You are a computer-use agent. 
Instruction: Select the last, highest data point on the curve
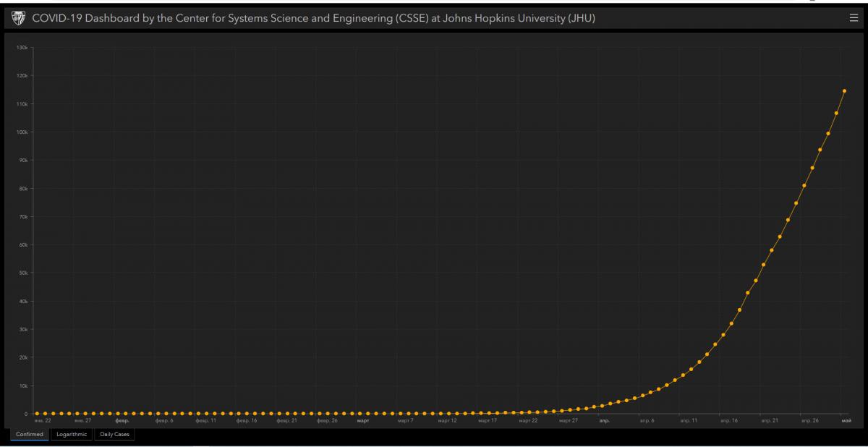pyautogui.click(x=844, y=91)
